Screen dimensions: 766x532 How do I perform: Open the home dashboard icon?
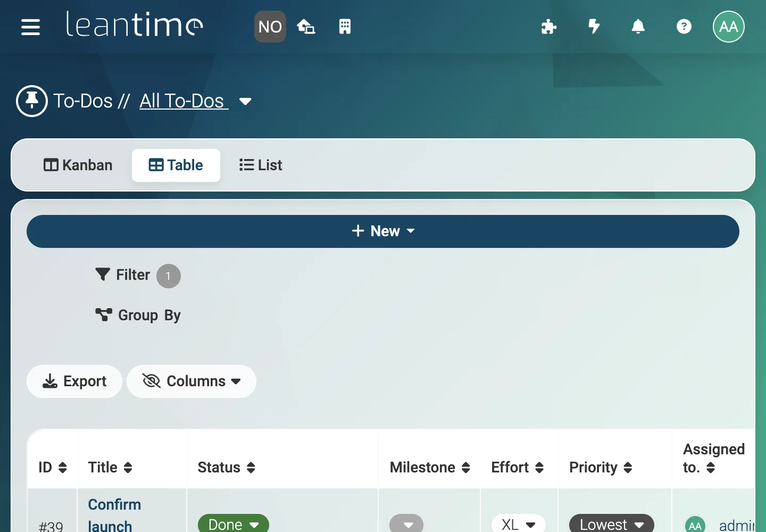pyautogui.click(x=306, y=27)
